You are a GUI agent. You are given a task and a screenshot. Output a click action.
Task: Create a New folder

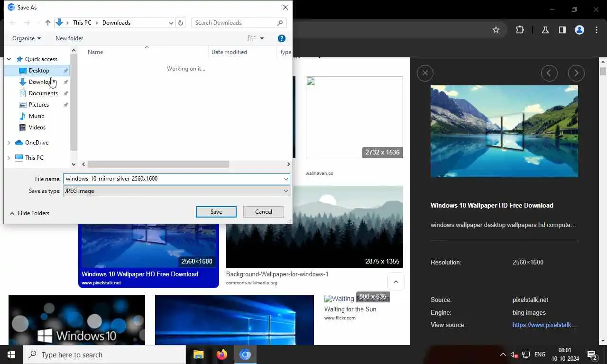(x=69, y=38)
